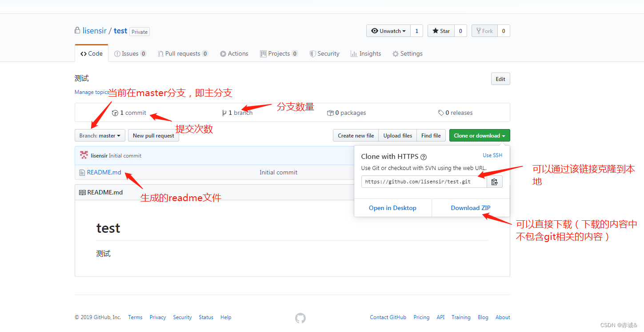Click the README.md file icon
Screen dimensions: 644x332
[82, 172]
